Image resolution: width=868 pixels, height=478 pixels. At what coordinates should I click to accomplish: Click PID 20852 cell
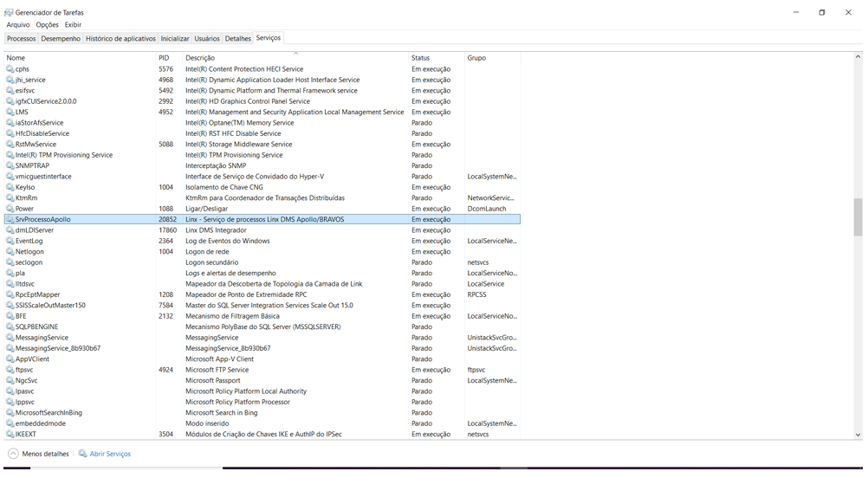click(168, 220)
